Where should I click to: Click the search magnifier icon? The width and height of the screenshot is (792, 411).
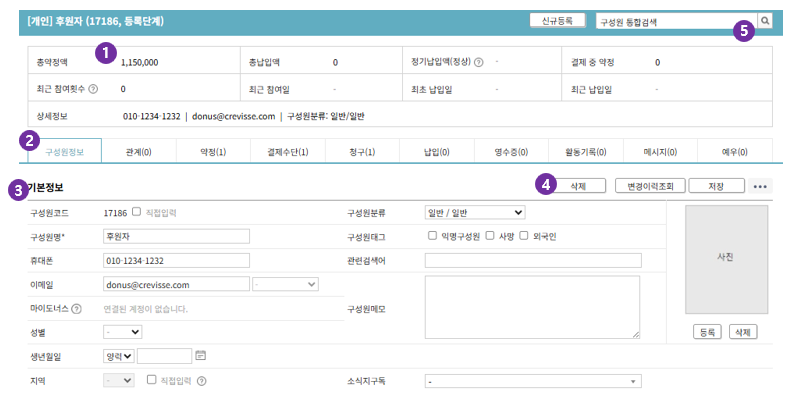click(x=765, y=21)
